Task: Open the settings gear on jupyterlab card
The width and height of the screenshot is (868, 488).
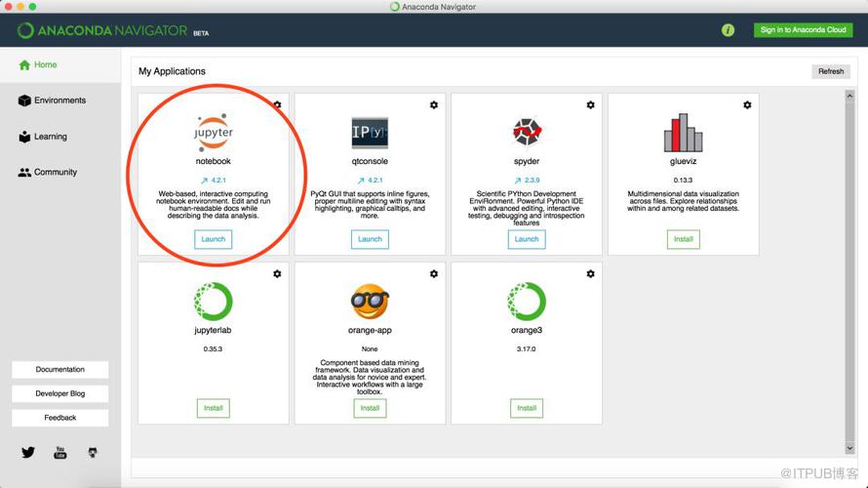Action: coord(277,273)
